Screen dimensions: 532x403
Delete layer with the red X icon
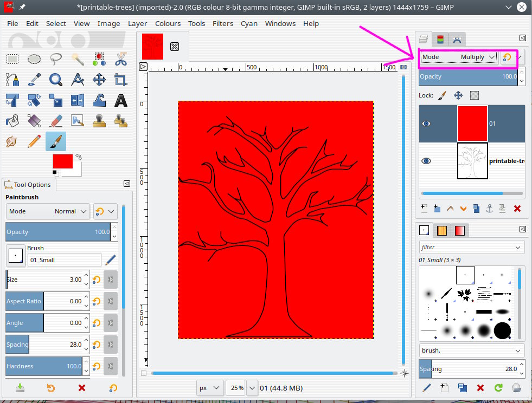(517, 209)
